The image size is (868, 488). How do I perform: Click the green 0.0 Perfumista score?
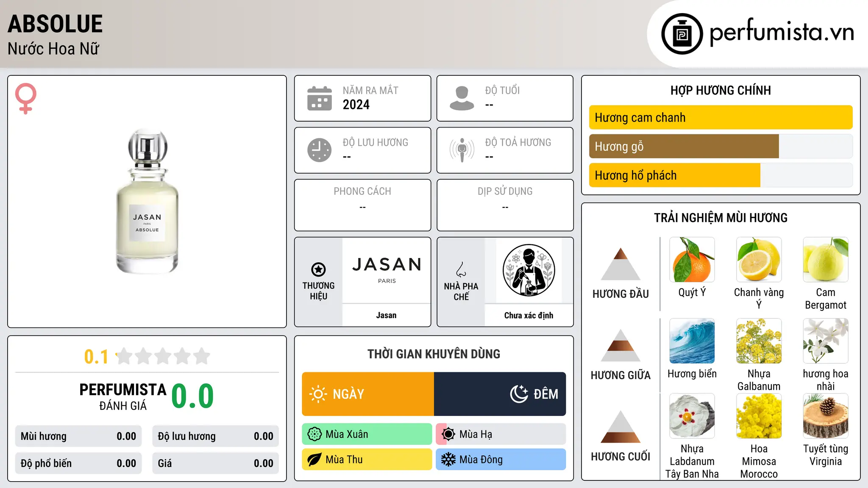point(193,396)
